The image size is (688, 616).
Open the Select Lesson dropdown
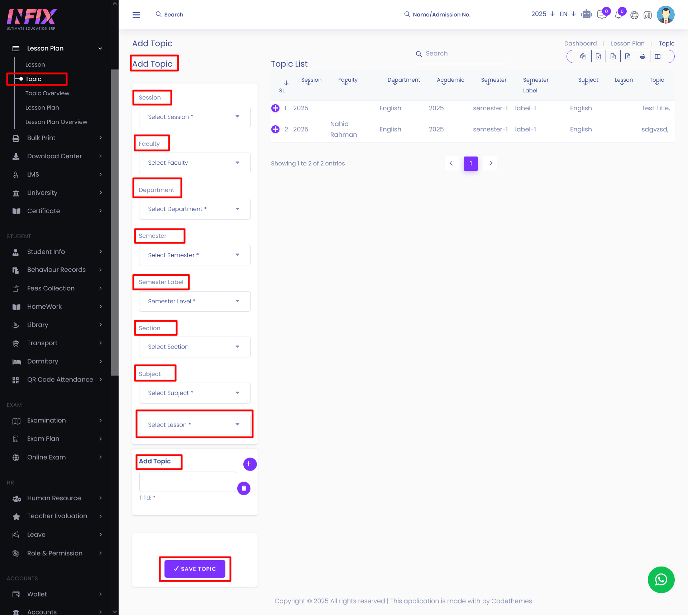click(x=195, y=425)
